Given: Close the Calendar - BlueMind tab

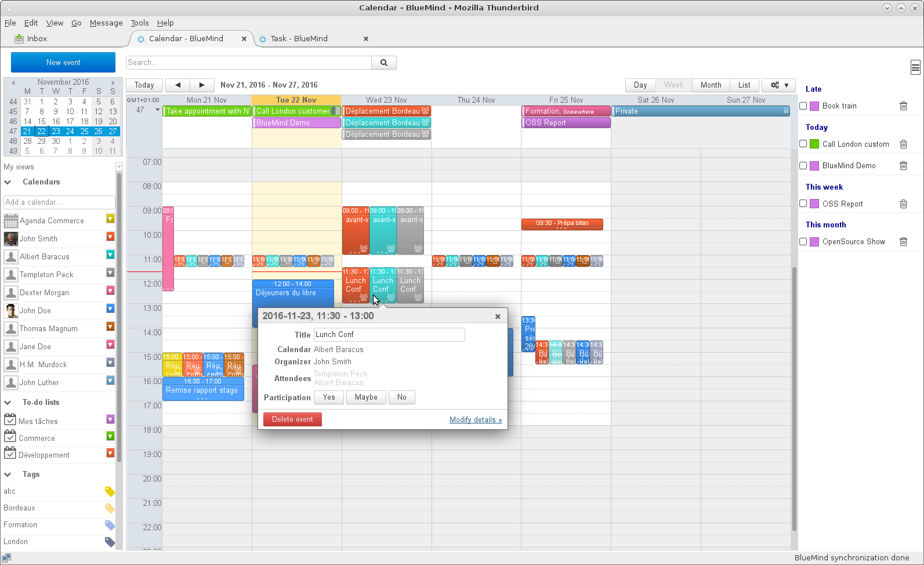Looking at the screenshot, I should [x=244, y=39].
